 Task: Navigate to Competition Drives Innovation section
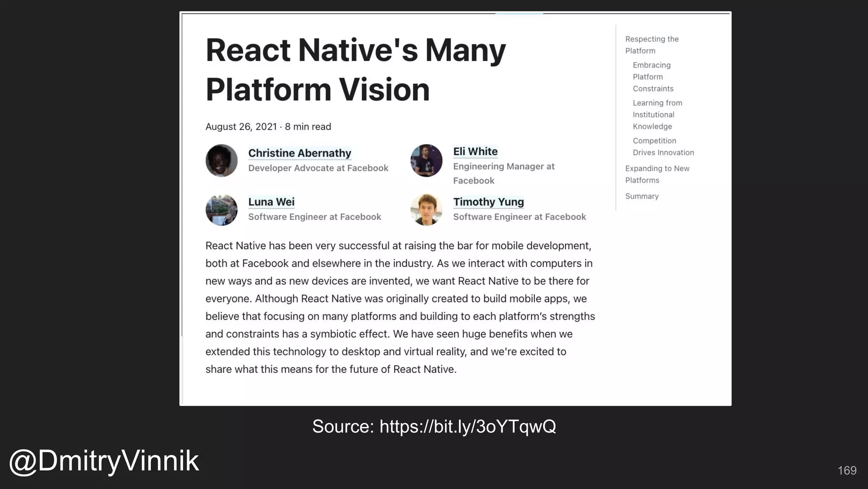(663, 147)
